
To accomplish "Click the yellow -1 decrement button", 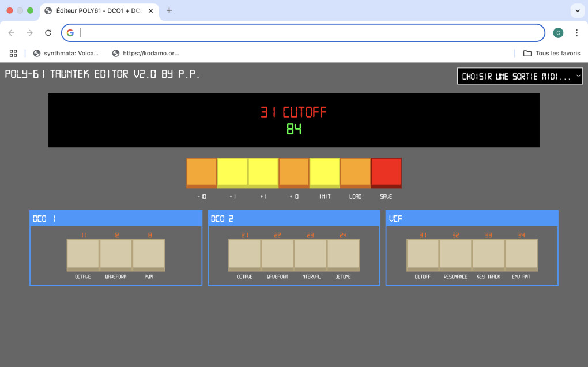I will 232,173.
